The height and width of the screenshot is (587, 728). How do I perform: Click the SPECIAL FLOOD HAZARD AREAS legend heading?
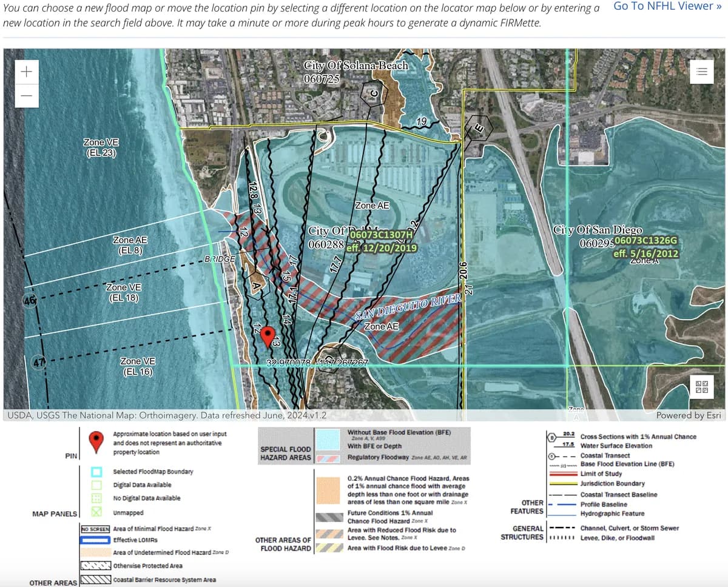coord(285,453)
